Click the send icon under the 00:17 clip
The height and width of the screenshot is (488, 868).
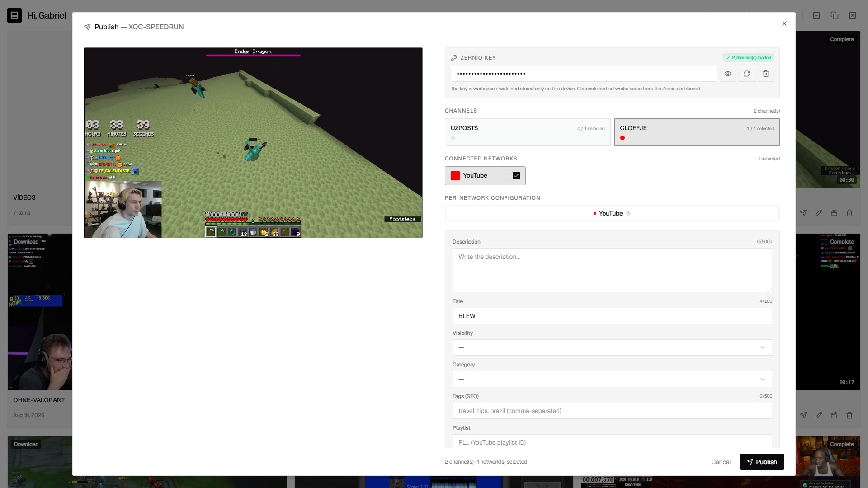(803, 415)
